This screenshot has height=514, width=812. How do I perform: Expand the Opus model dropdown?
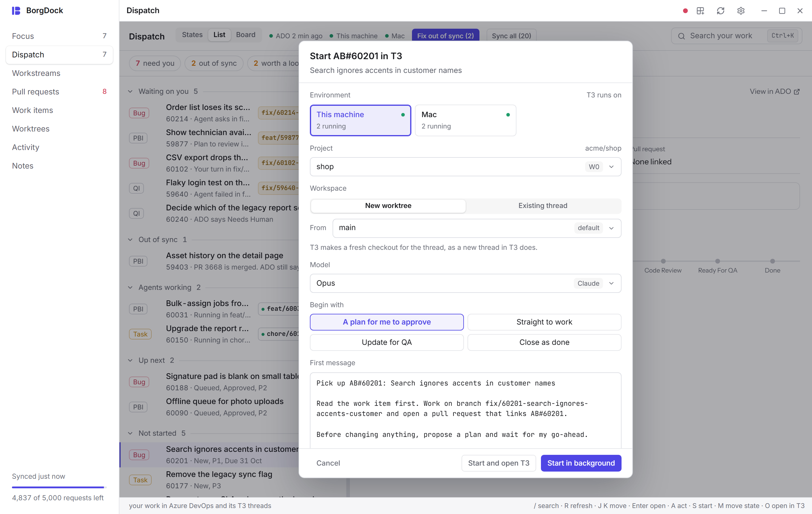(x=465, y=283)
